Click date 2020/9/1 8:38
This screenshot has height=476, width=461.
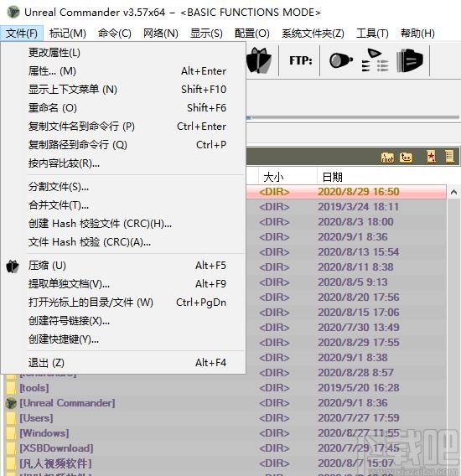353,358
